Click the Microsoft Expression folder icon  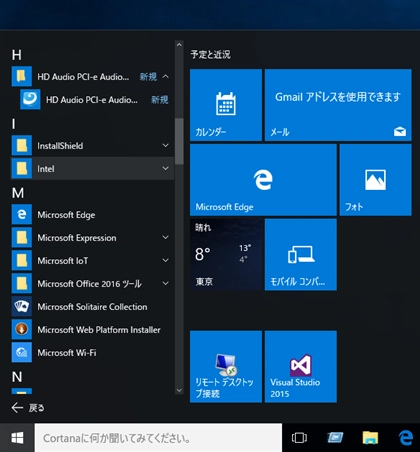pos(22,238)
